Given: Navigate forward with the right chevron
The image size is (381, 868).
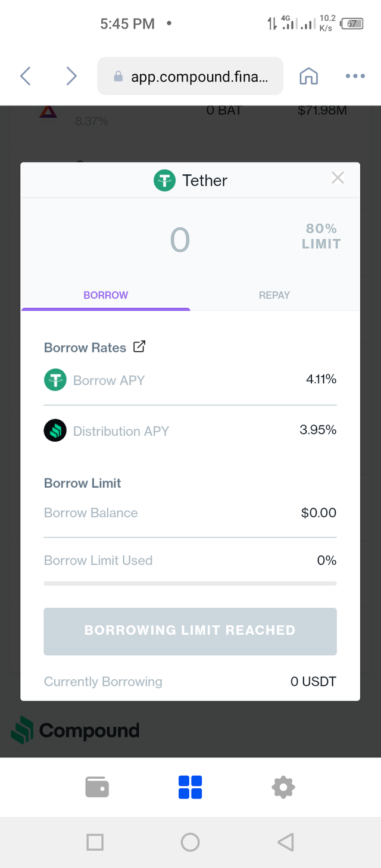Looking at the screenshot, I should 71,76.
